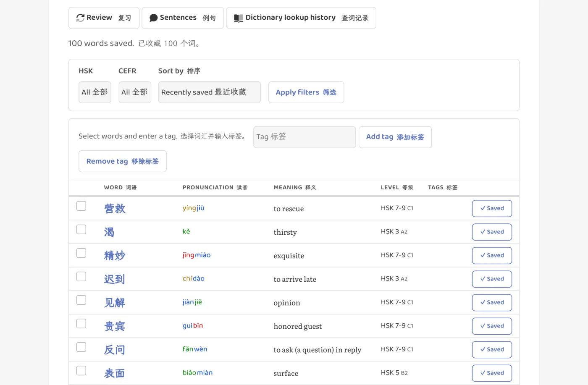588x385 pixels.
Task: Click the meaning text "to rescue"
Action: [289, 209]
